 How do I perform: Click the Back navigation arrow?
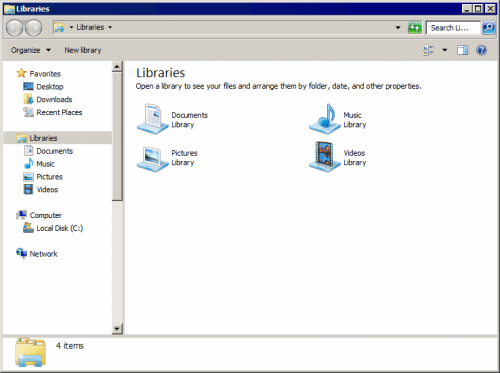point(15,28)
